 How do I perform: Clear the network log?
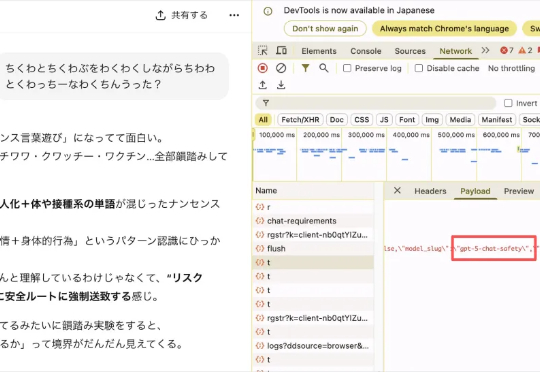[x=281, y=68]
